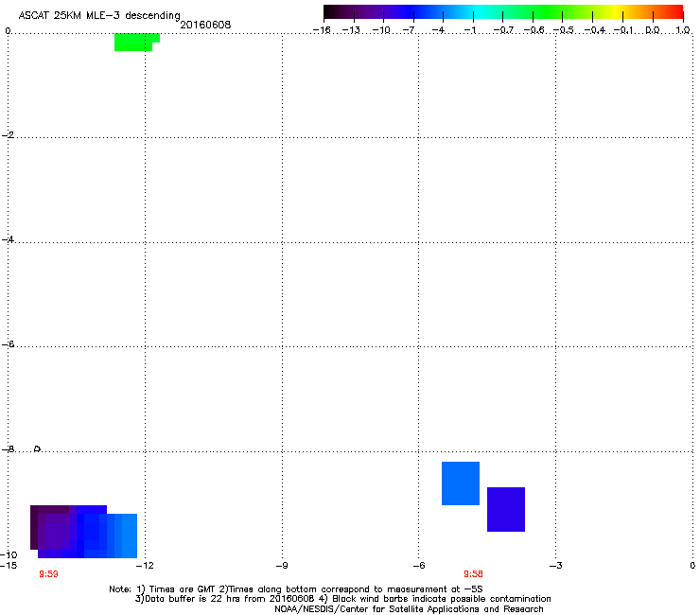
Task: Click the indigo square right of the light blue one
Action: 506,509
